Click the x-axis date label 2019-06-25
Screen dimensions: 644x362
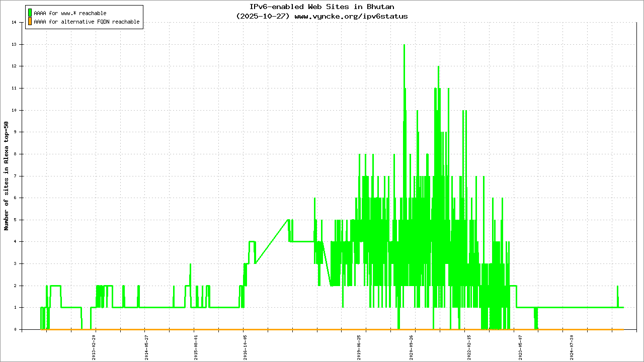359,347
